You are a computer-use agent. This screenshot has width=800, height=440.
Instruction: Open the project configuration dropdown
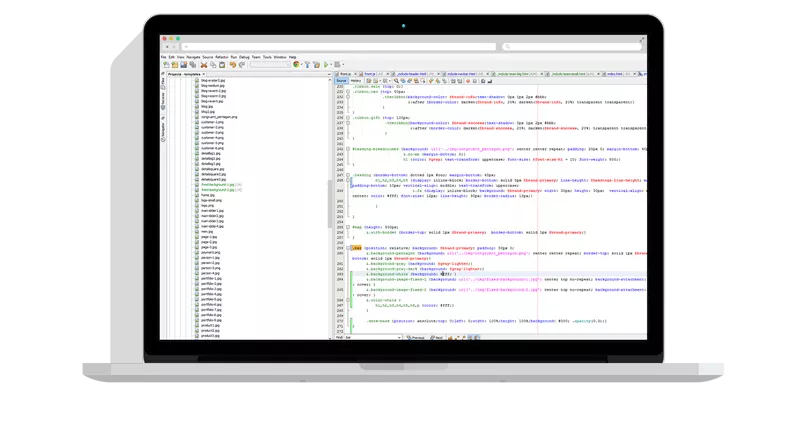coord(270,64)
